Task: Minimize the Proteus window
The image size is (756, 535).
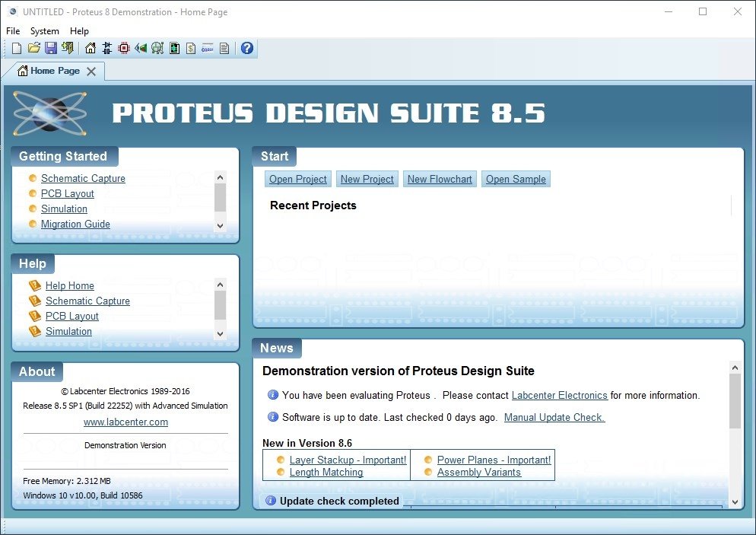Action: 669,11
